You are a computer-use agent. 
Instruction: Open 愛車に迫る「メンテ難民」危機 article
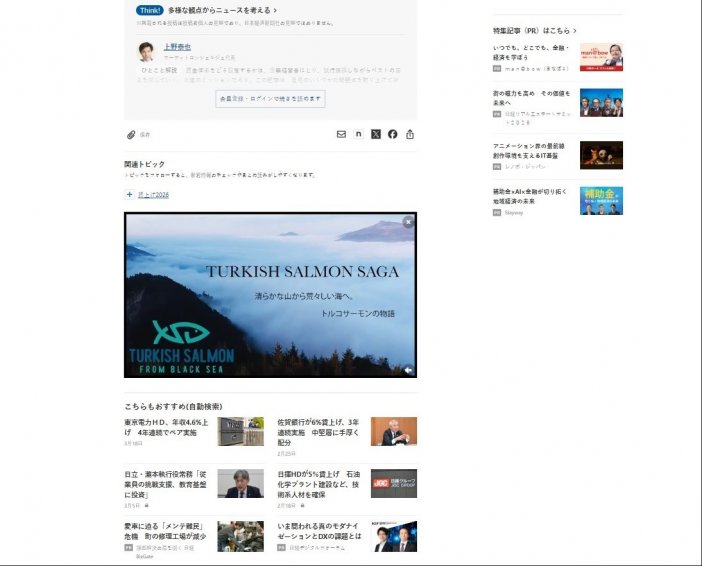pyautogui.click(x=165, y=531)
